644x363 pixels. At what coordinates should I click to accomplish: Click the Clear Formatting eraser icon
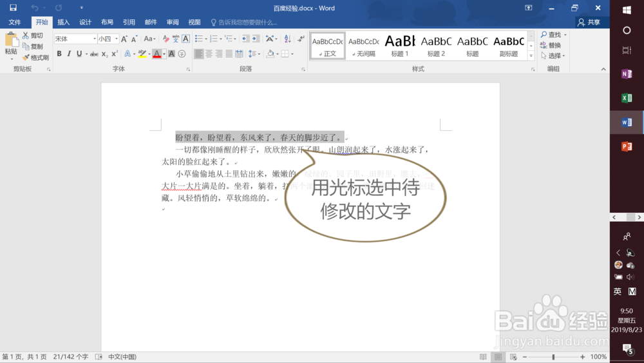[166, 39]
